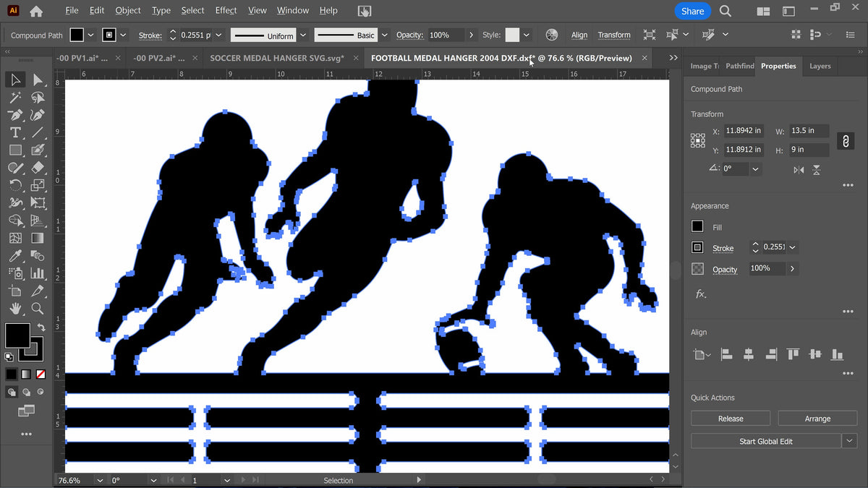Screen dimensions: 868x488
Task: Click the Release button in Quick Actions
Action: coord(731,419)
